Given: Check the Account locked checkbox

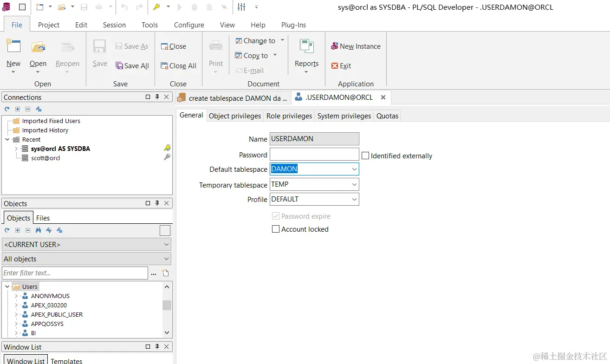Looking at the screenshot, I should (x=276, y=229).
